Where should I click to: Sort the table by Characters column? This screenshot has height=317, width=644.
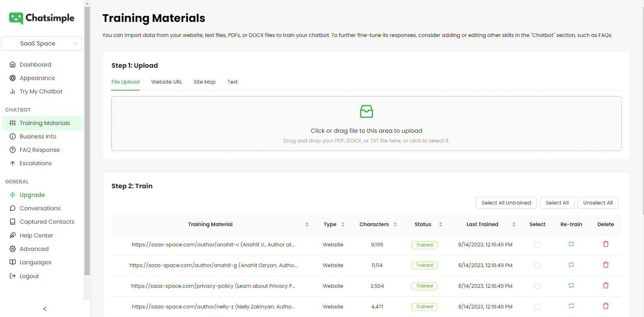[x=395, y=224]
